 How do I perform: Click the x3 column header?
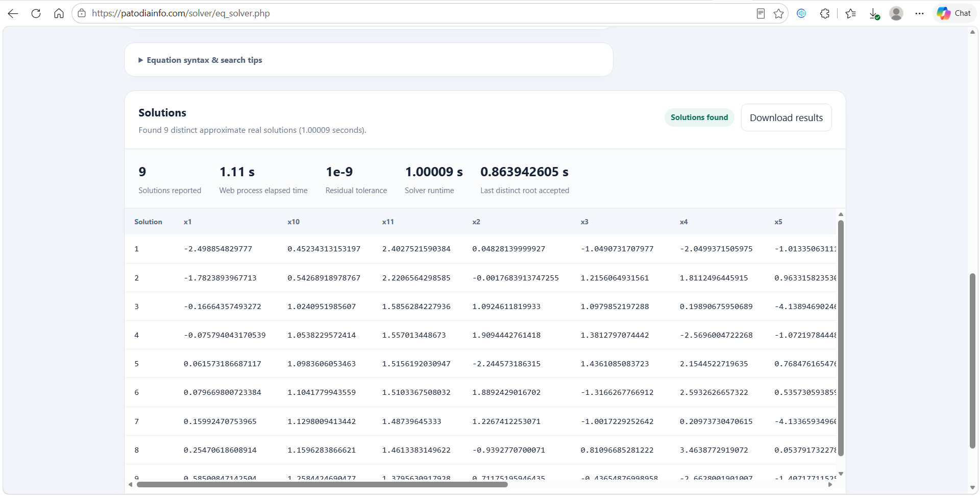tap(584, 222)
